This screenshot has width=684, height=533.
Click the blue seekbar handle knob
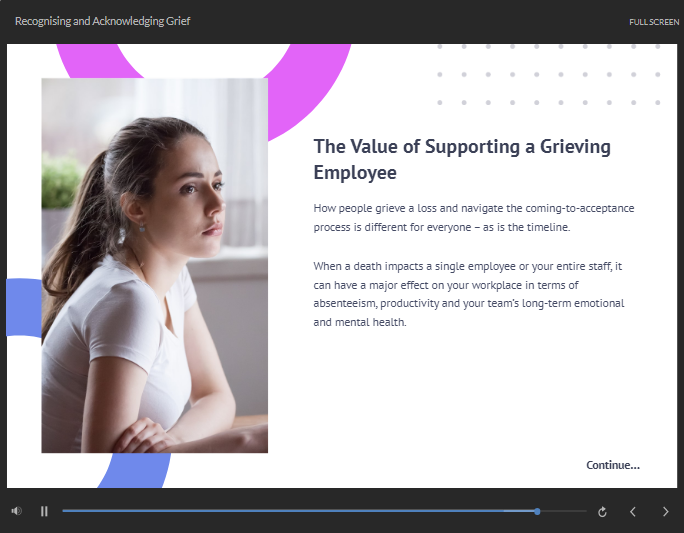point(537,511)
